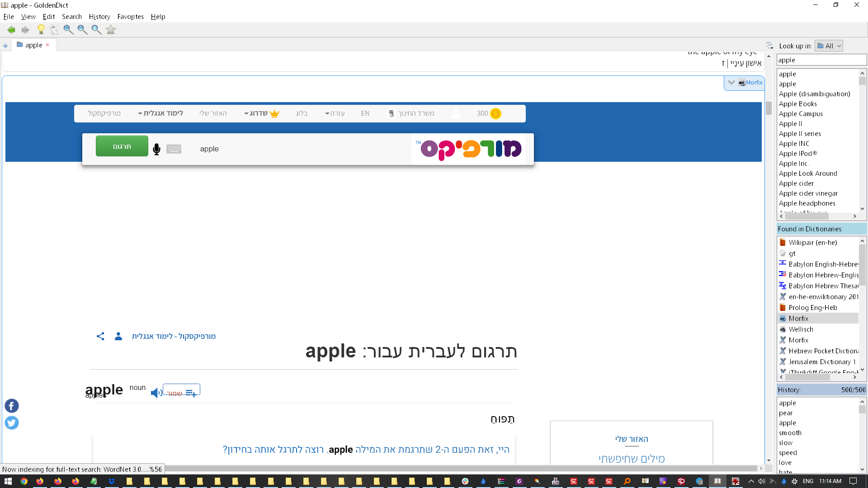The width and height of the screenshot is (868, 488).
Task: Click the lookup search input field
Action: click(821, 60)
